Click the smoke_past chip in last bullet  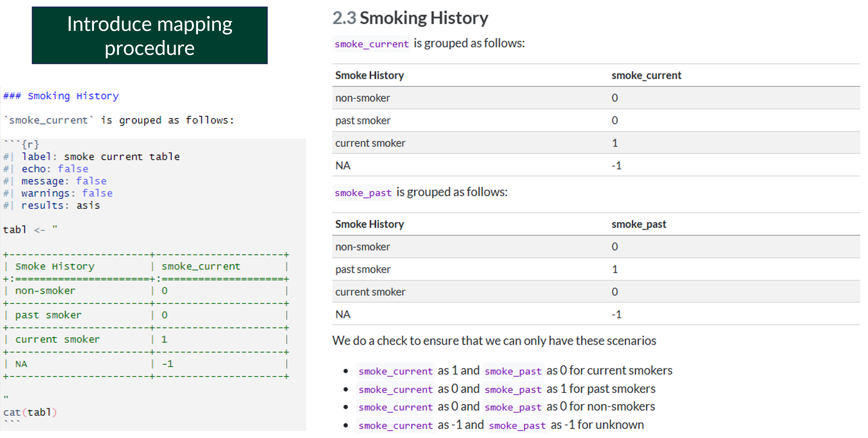[x=517, y=425]
